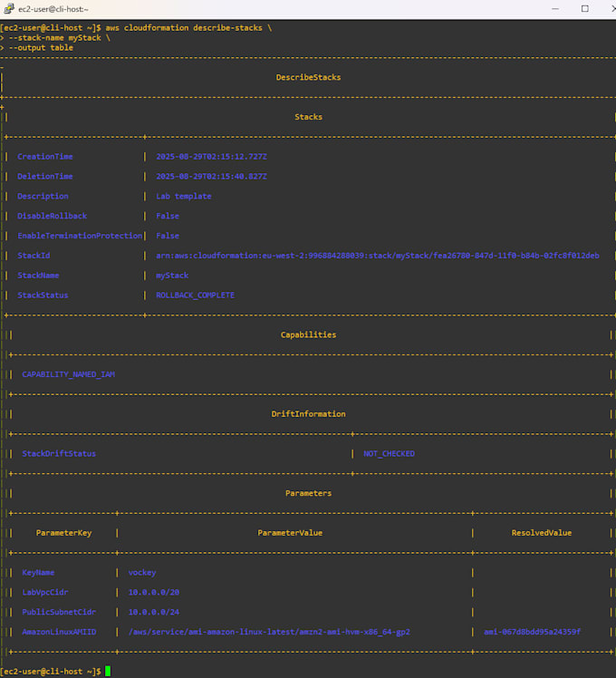Click the '10.0.0.0/20' value
Viewport: 616px width, 678px height.
154,593
